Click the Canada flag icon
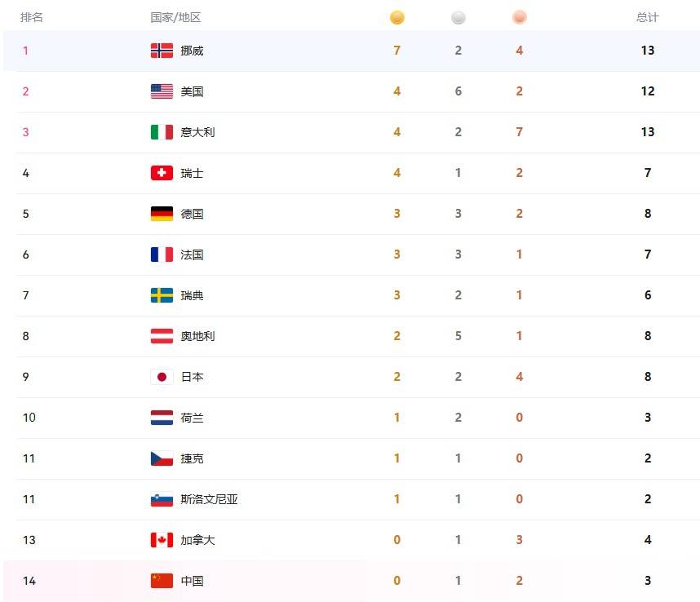This screenshot has width=700, height=602. [x=162, y=540]
